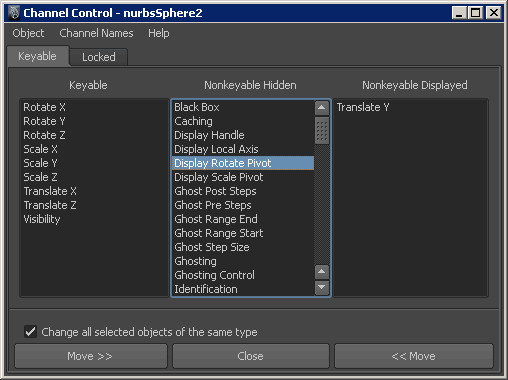Maximize the Channel Control window
This screenshot has height=380, width=508.
click(476, 13)
